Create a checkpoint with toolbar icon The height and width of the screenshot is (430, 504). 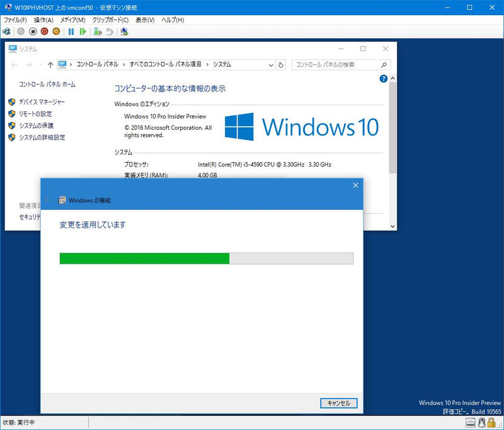pyautogui.click(x=98, y=32)
